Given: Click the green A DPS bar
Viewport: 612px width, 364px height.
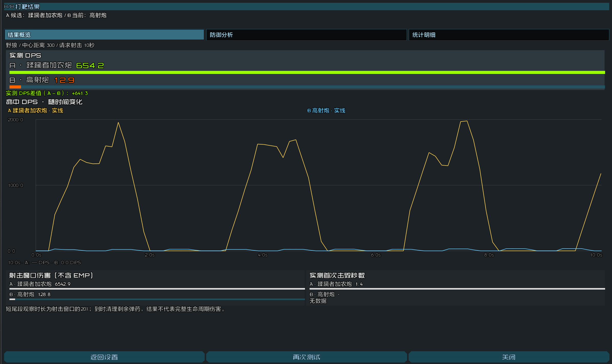Looking at the screenshot, I should pos(307,73).
